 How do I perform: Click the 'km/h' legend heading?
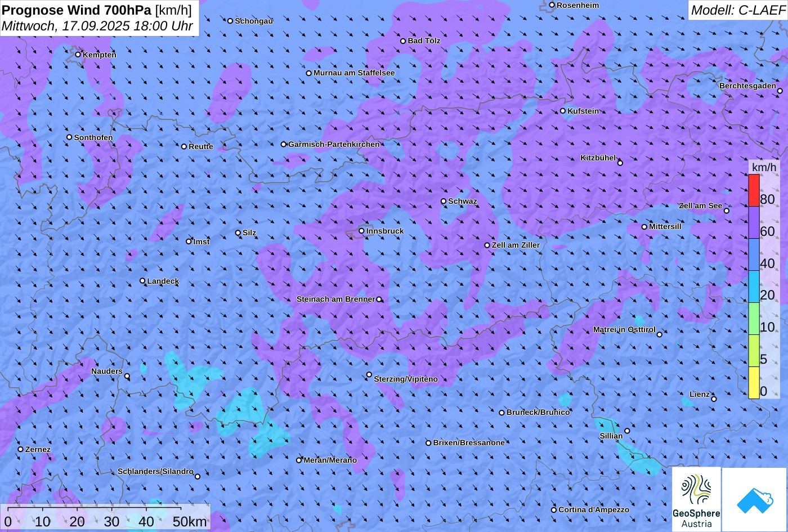point(764,167)
